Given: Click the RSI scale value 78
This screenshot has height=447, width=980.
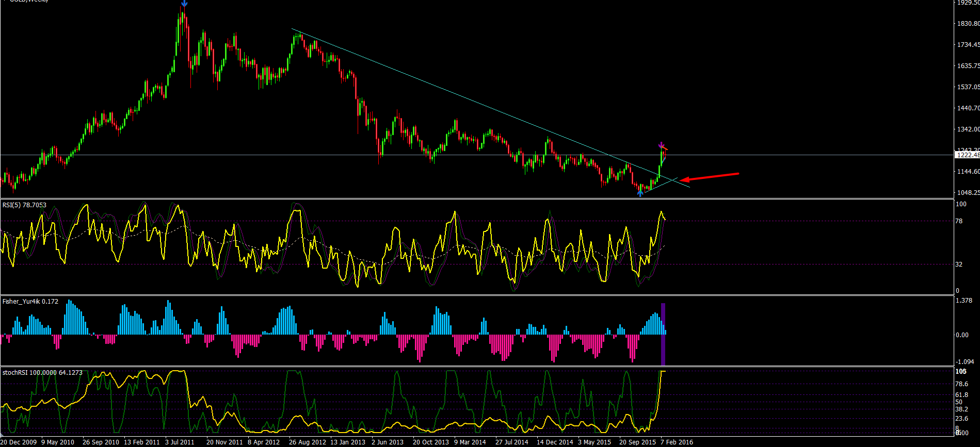Looking at the screenshot, I should point(959,221).
